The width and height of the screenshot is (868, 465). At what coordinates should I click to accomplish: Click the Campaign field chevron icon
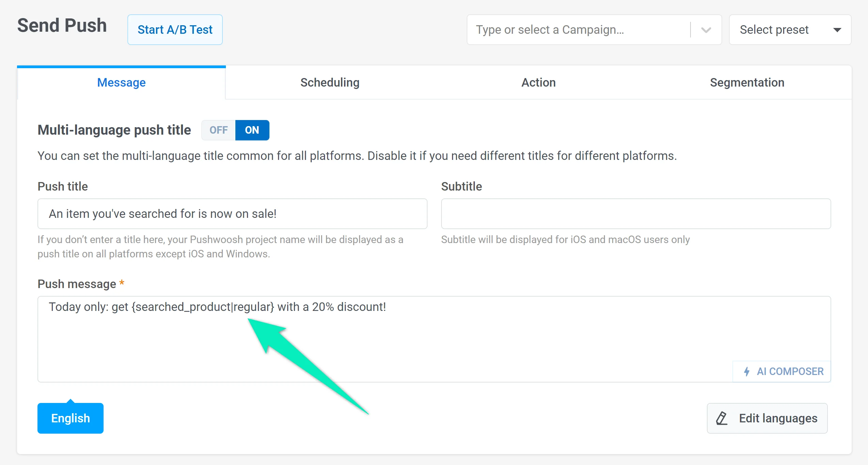tap(706, 30)
